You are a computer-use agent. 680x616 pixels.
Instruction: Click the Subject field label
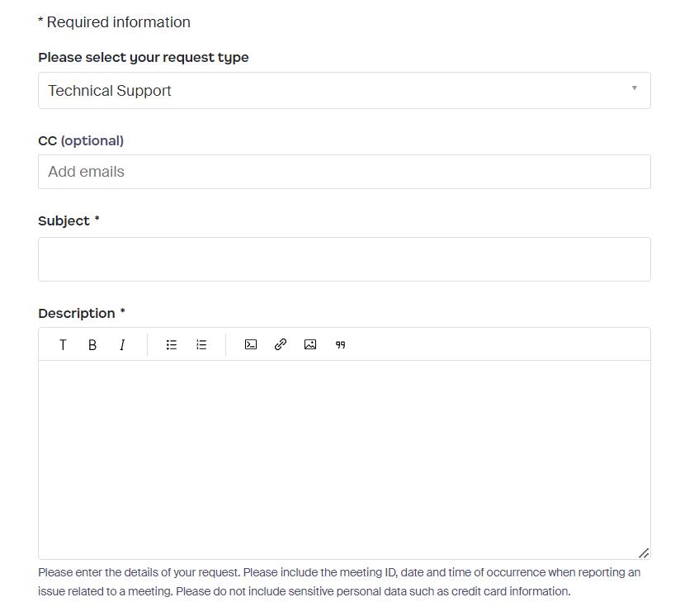click(x=64, y=221)
